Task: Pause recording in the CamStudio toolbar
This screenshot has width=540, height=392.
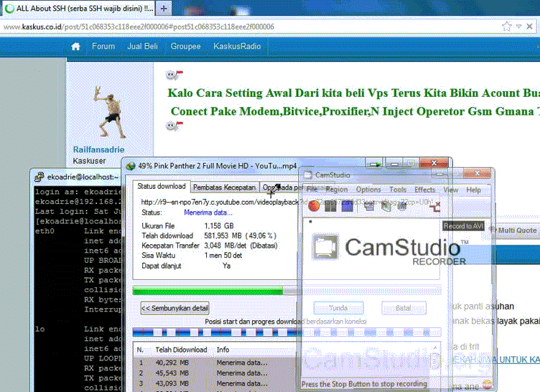Action: (x=330, y=205)
